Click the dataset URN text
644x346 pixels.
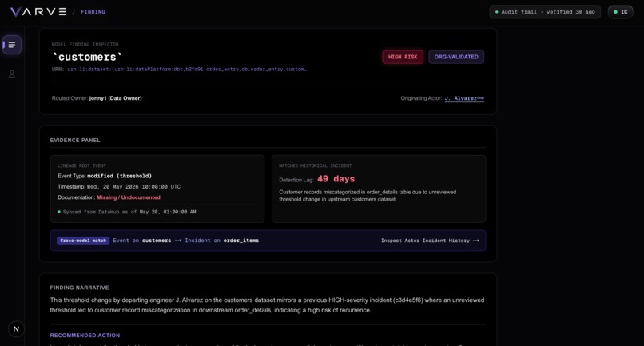pos(187,69)
